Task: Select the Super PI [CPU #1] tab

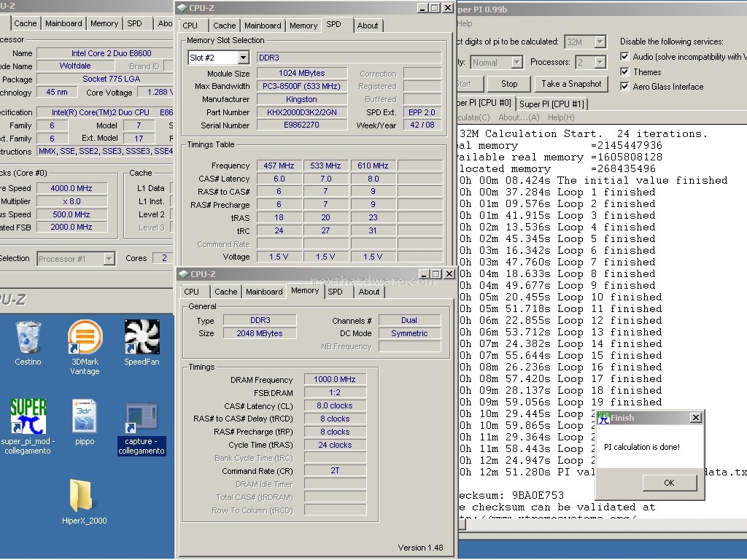Action: (x=551, y=104)
